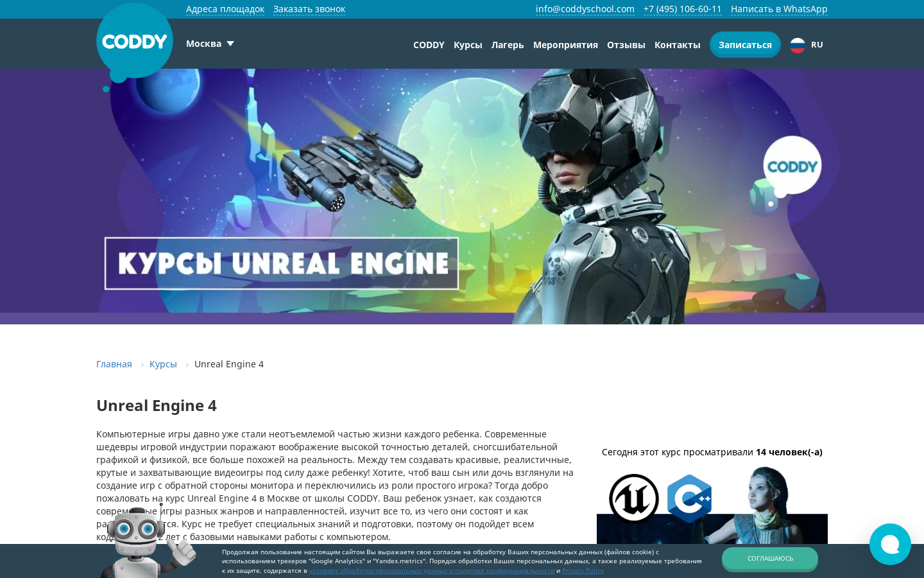Click Написать в WhatsApp link

779,9
